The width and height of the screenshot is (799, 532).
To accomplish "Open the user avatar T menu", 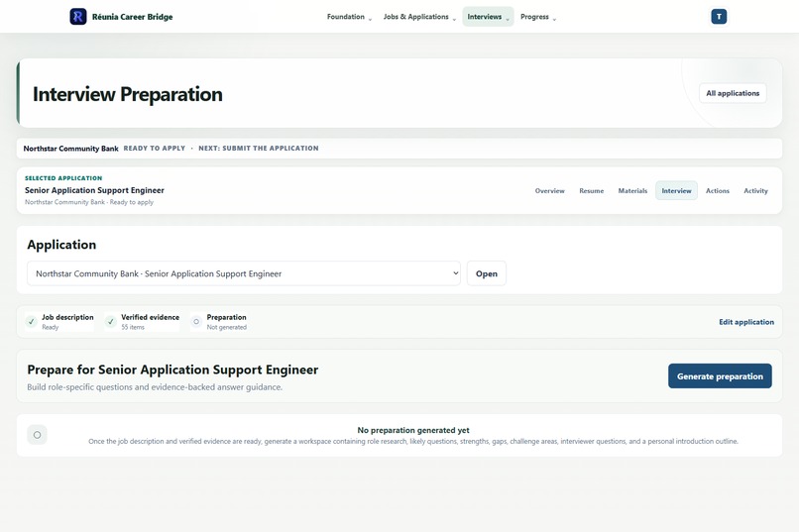I will coord(719,16).
